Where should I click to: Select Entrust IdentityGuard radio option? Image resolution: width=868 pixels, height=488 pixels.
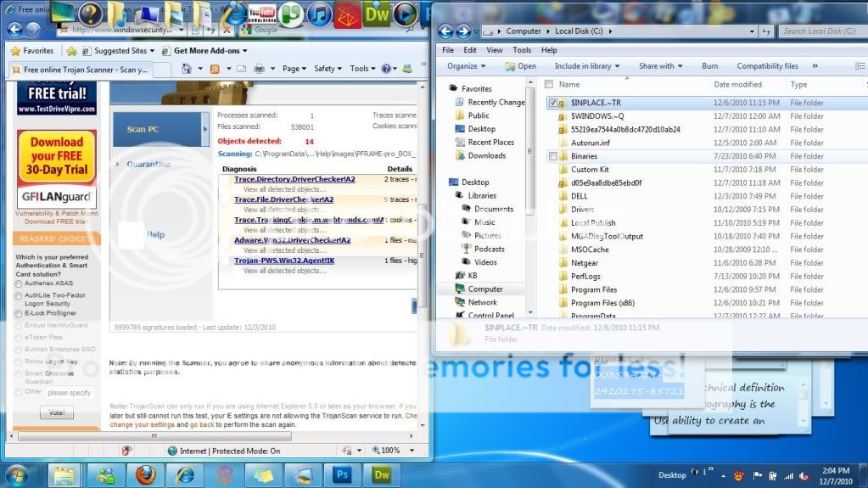(x=19, y=326)
